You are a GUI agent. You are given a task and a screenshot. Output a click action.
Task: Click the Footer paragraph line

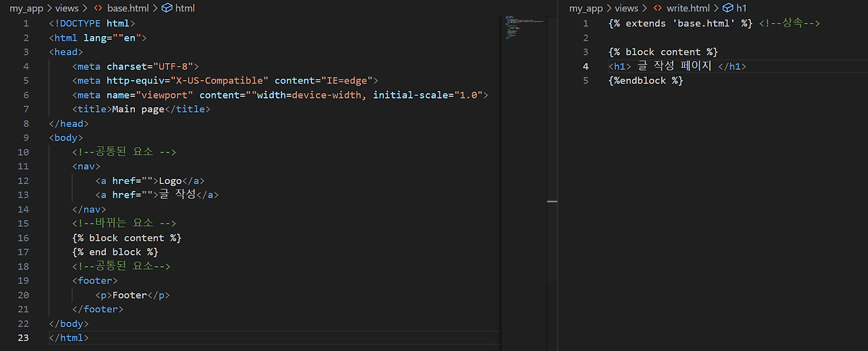pos(133,295)
